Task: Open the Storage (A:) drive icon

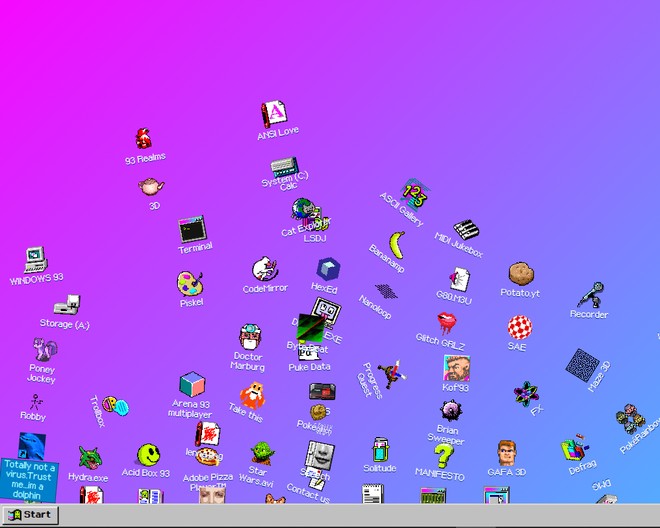Action: 66,307
